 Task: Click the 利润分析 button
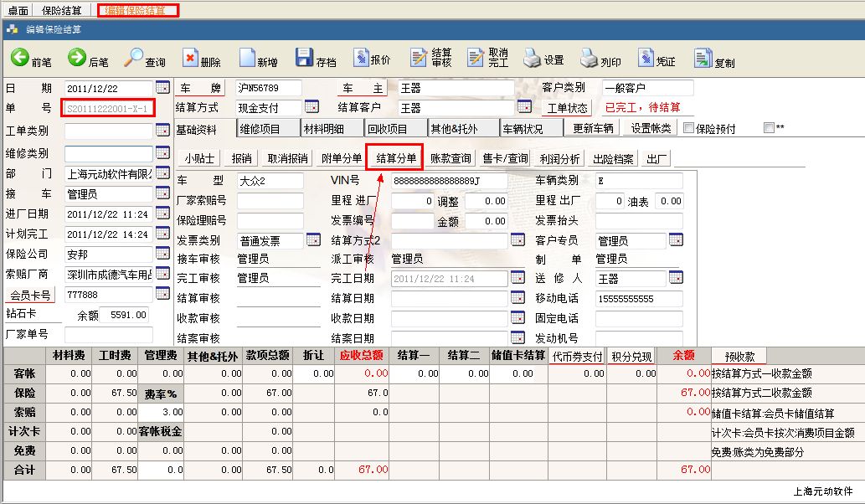click(x=560, y=158)
